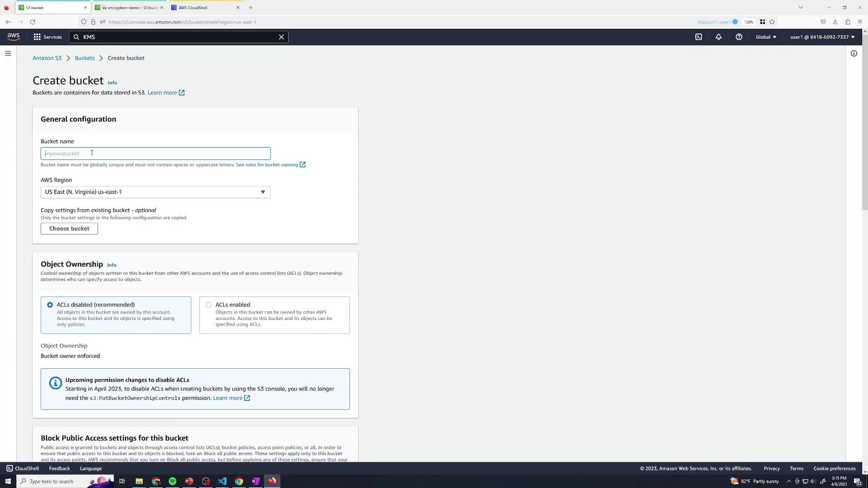Viewport: 868px width, 488px height.
Task: Clear the KMS search text
Action: [x=281, y=37]
